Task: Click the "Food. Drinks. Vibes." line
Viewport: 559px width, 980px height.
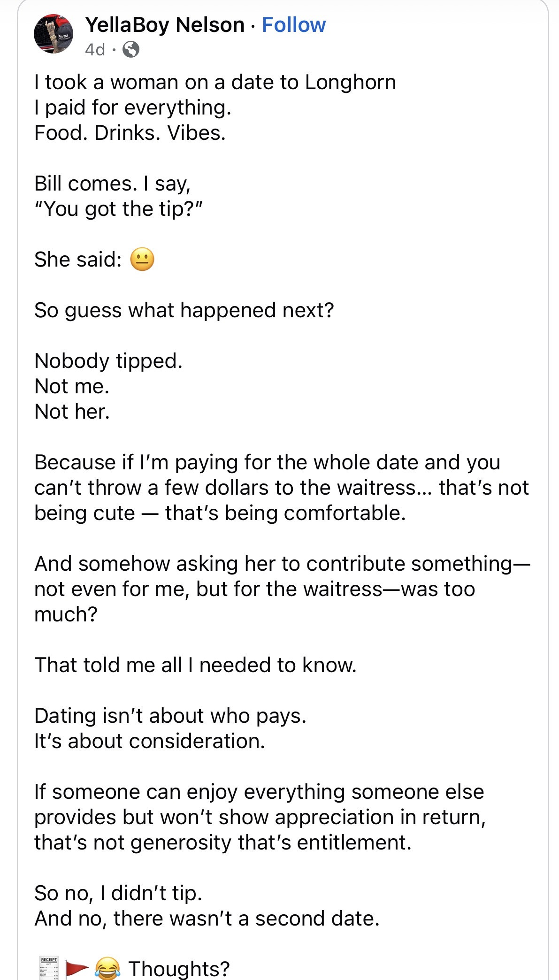Action: click(x=130, y=133)
